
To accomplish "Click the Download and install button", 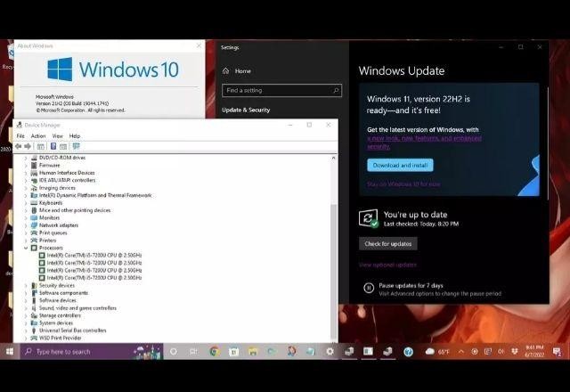I will coord(400,165).
